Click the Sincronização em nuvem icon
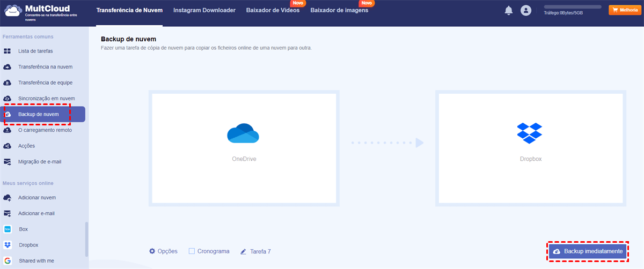644x269 pixels. tap(8, 99)
